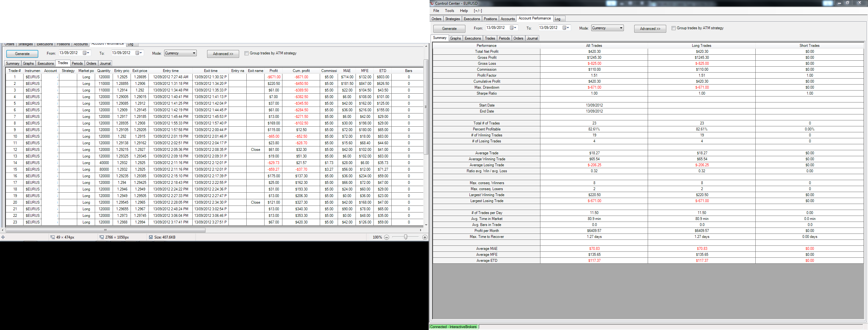Open the File menu
The height and width of the screenshot is (330, 868).
click(436, 11)
